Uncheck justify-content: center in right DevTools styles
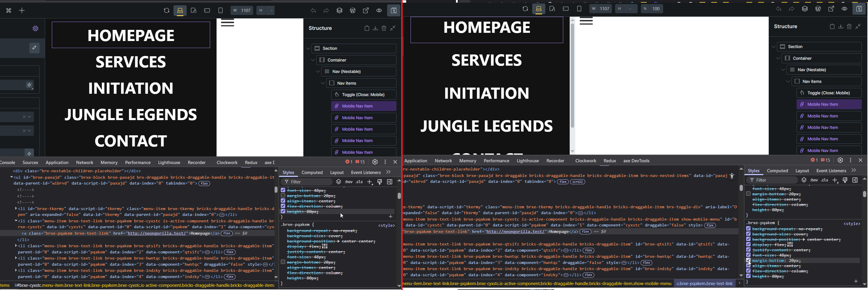This screenshot has width=868, height=290. [748, 250]
